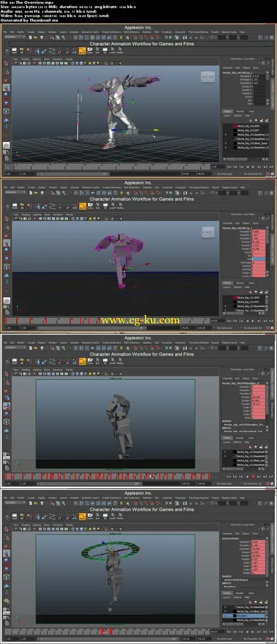Screen dimensions: 277x644
Task: Open Channels menu in purple-rig channel box
Action: [228, 223]
